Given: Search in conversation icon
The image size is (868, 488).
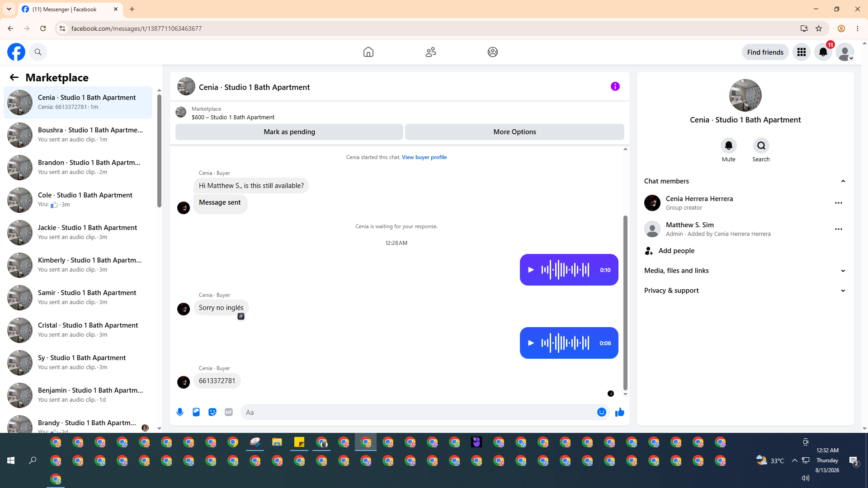Looking at the screenshot, I should [x=761, y=145].
